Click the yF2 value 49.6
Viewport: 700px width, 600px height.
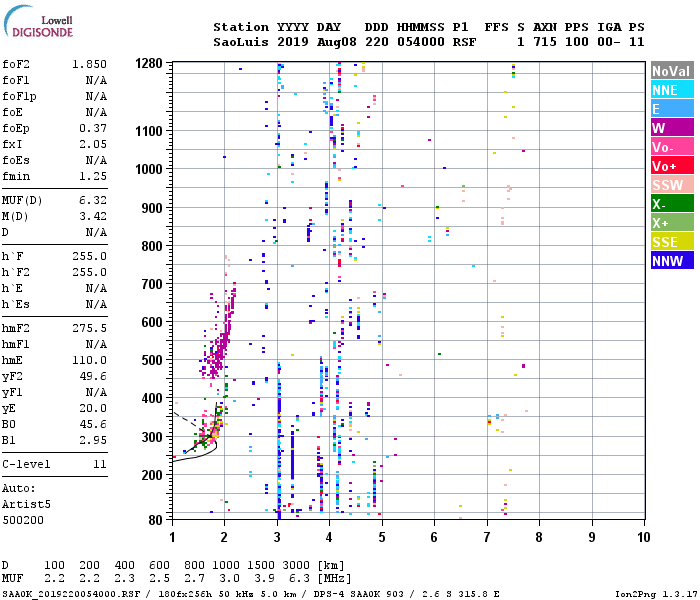click(93, 376)
